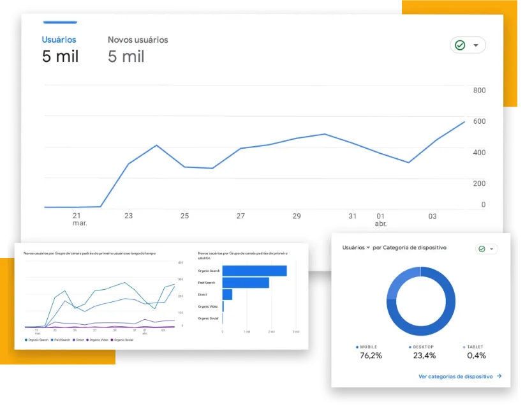The width and height of the screenshot is (532, 413).
Task: Open the status dropdown arrow in the device card
Action: (x=491, y=249)
